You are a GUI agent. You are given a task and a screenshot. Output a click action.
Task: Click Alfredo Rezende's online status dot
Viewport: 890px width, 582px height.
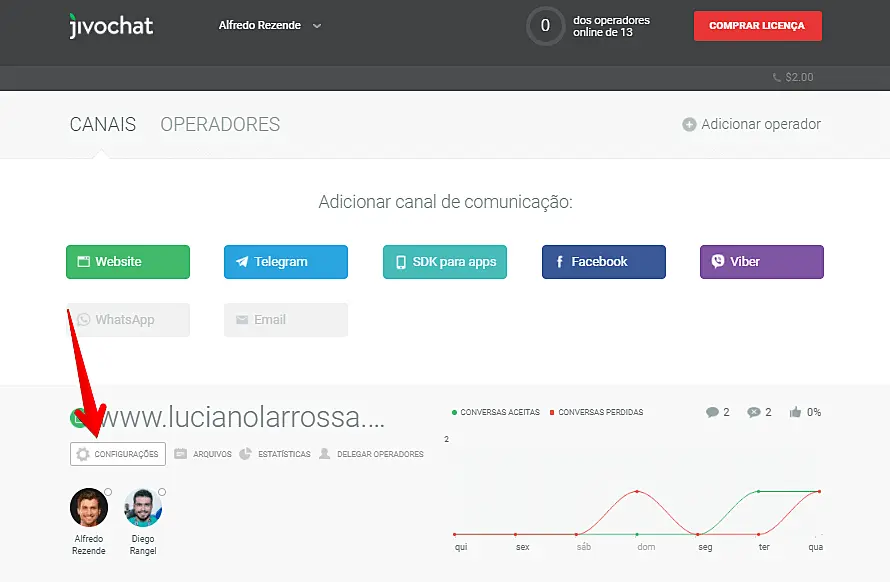[x=108, y=491]
